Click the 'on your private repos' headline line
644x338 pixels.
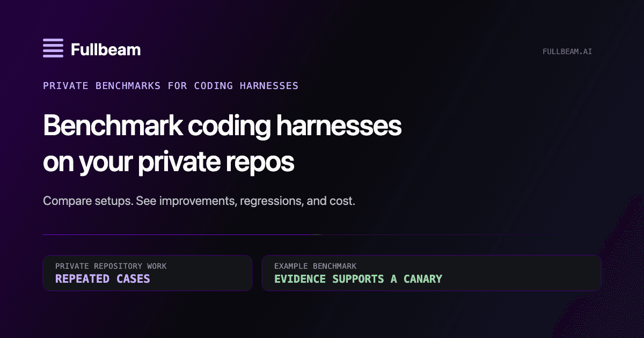[x=169, y=163]
